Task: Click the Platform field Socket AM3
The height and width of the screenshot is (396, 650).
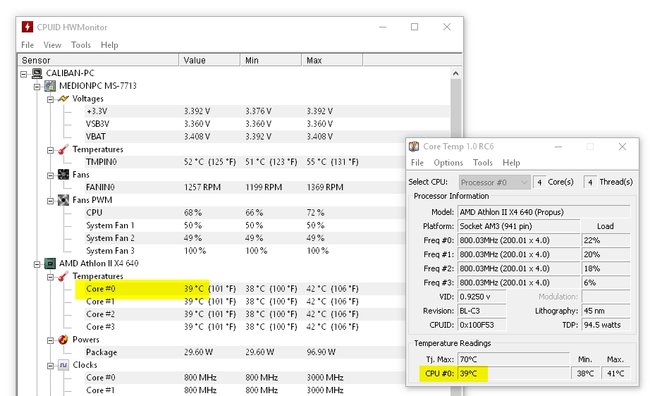Action: pyautogui.click(x=518, y=226)
